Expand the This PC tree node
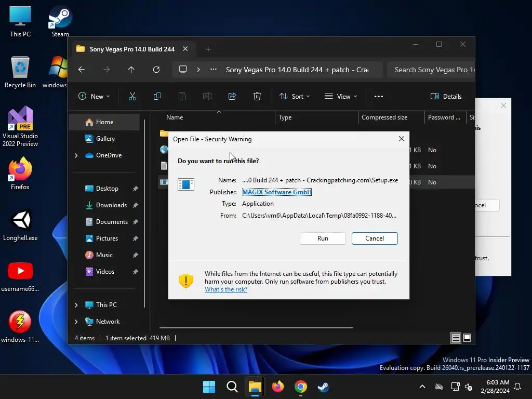Screen dimensions: 532x399 pyautogui.click(x=76, y=305)
